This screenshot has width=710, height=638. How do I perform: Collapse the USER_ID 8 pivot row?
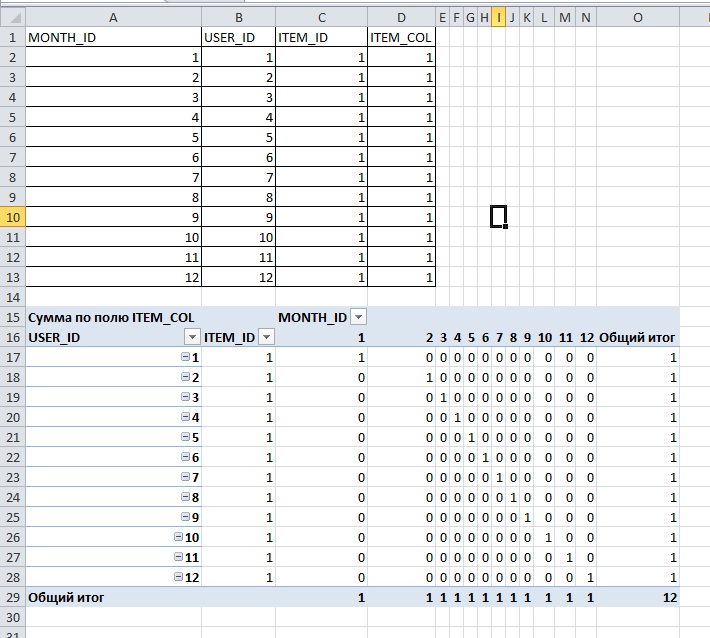(184, 497)
